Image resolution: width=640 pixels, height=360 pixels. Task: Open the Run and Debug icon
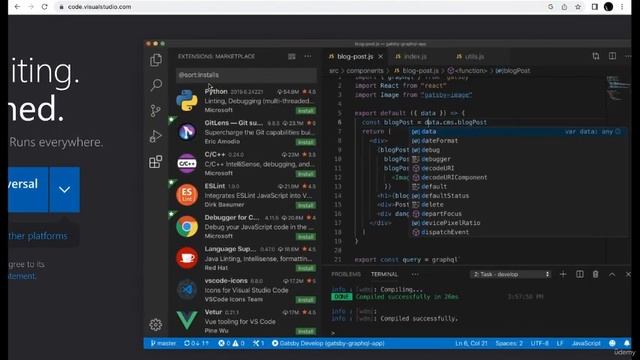click(156, 136)
